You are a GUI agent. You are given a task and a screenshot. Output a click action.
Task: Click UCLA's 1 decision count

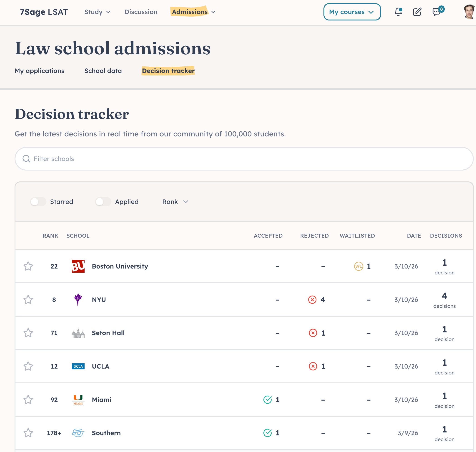pyautogui.click(x=444, y=367)
